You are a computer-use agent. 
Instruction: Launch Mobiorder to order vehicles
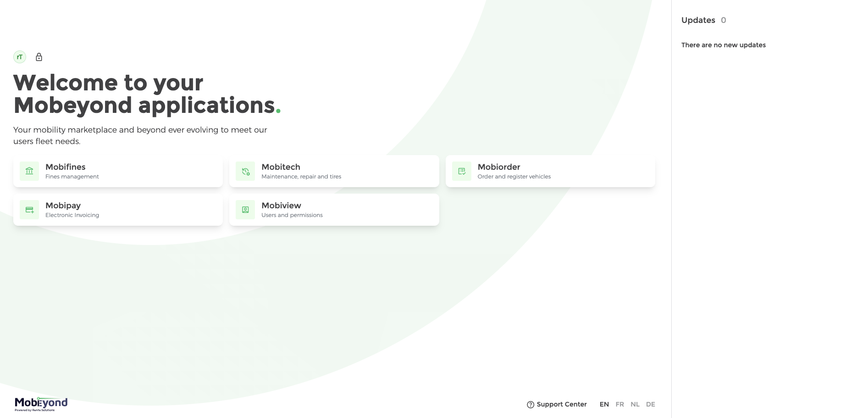550,171
